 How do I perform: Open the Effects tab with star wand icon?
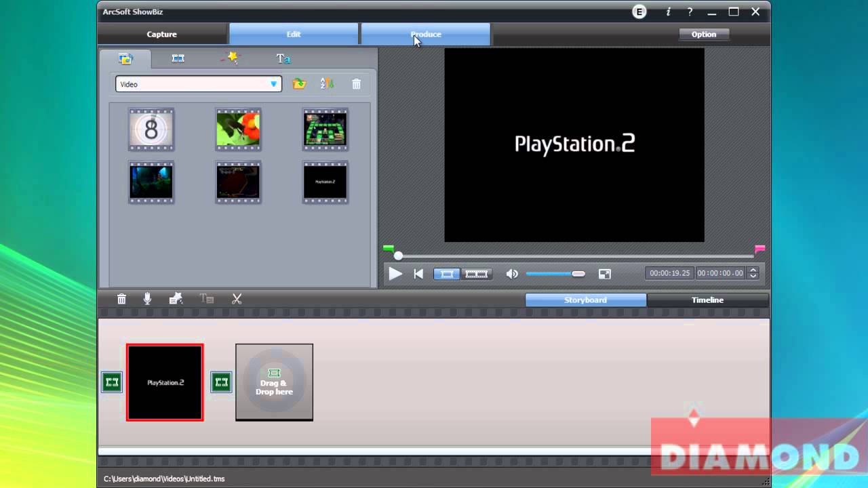[x=231, y=58]
